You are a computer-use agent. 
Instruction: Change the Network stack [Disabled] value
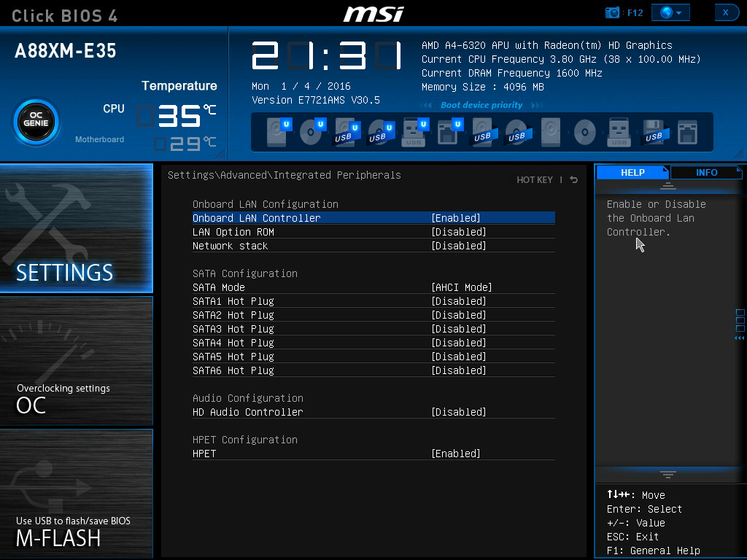459,246
